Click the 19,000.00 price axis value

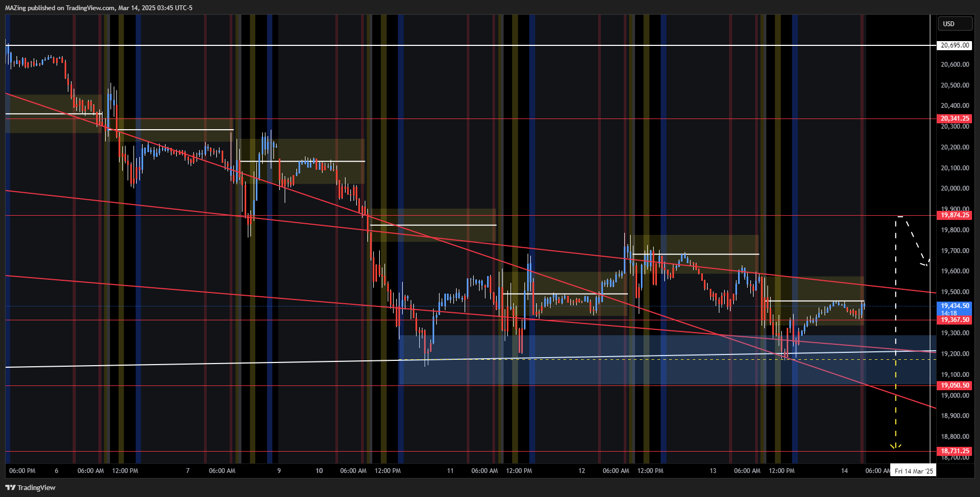pos(955,396)
